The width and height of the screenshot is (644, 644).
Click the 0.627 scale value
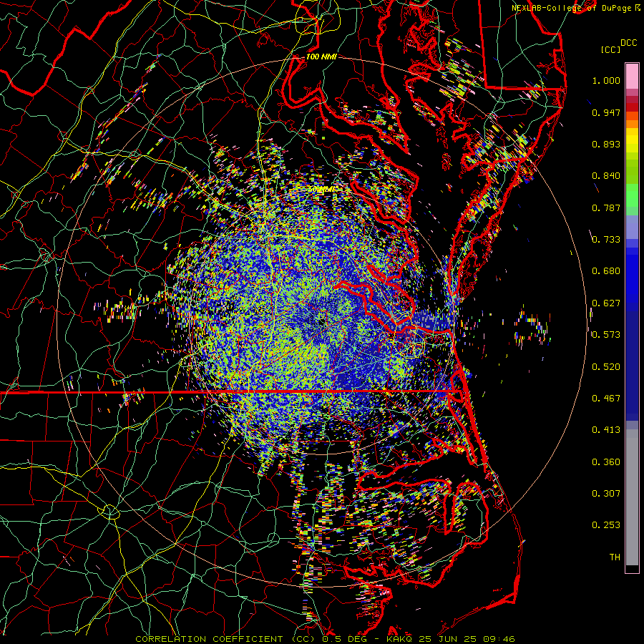(606, 303)
